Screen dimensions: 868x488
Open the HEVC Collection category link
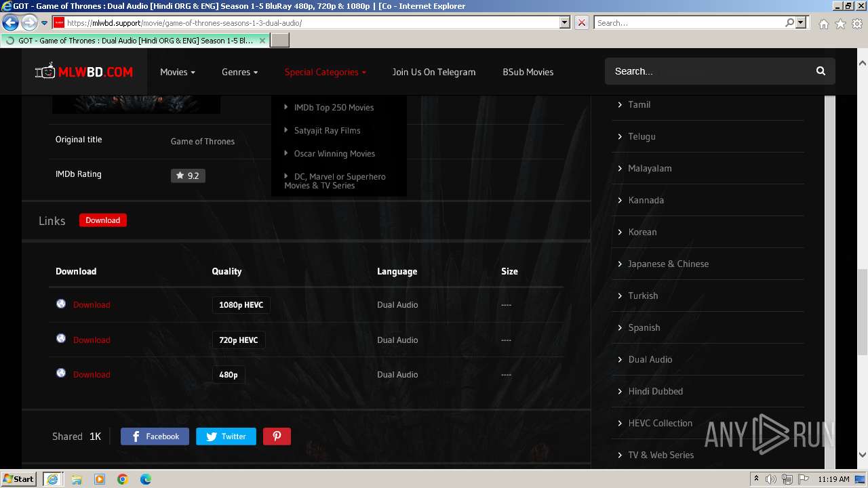click(660, 423)
